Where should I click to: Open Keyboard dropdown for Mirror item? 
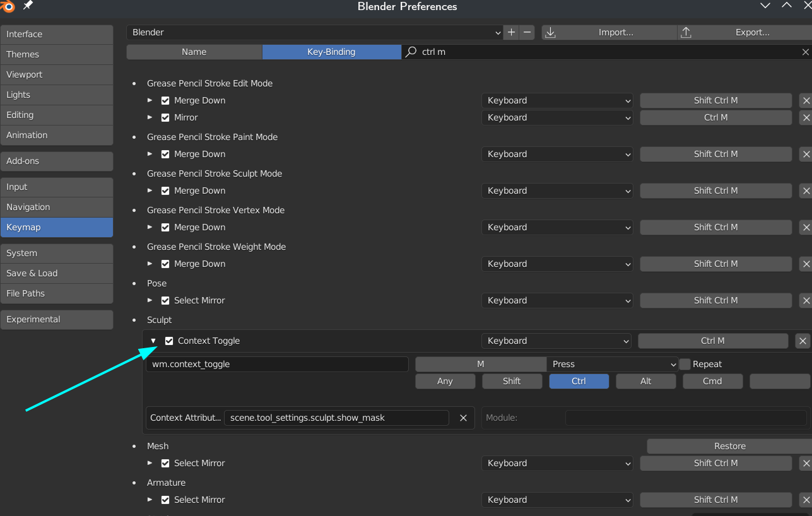coord(557,117)
